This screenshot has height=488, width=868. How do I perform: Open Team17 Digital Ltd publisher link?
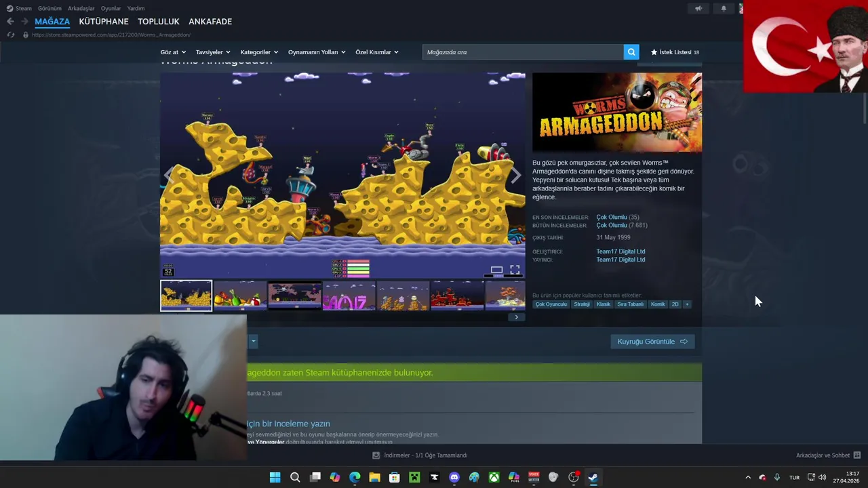620,260
